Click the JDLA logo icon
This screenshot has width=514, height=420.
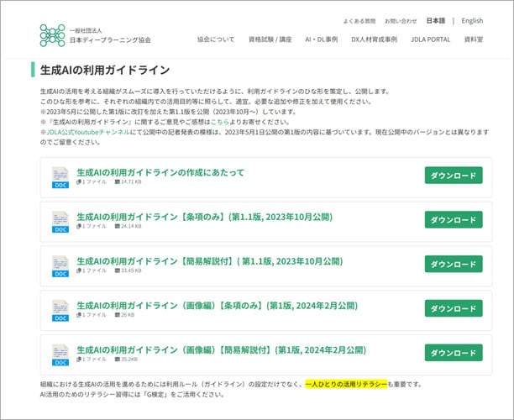52,35
